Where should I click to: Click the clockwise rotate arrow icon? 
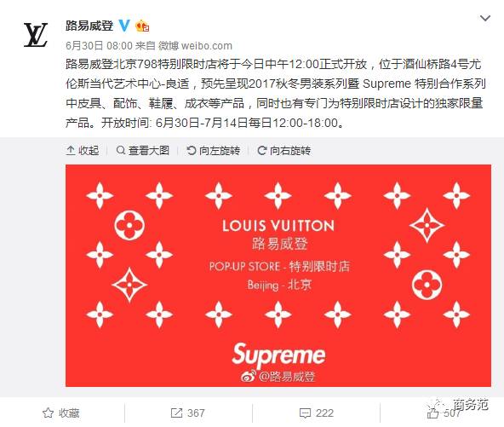pos(262,150)
